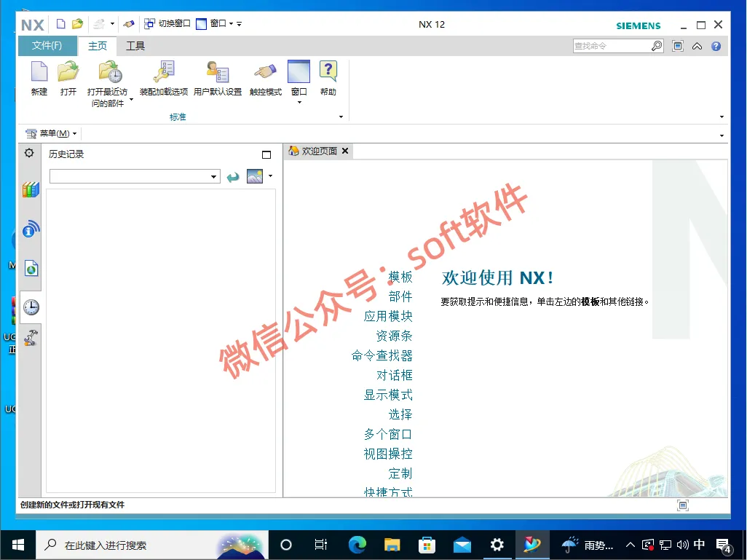Open the 窗口 dropdown in quick access toolbar
The image size is (747, 560).
click(214, 24)
